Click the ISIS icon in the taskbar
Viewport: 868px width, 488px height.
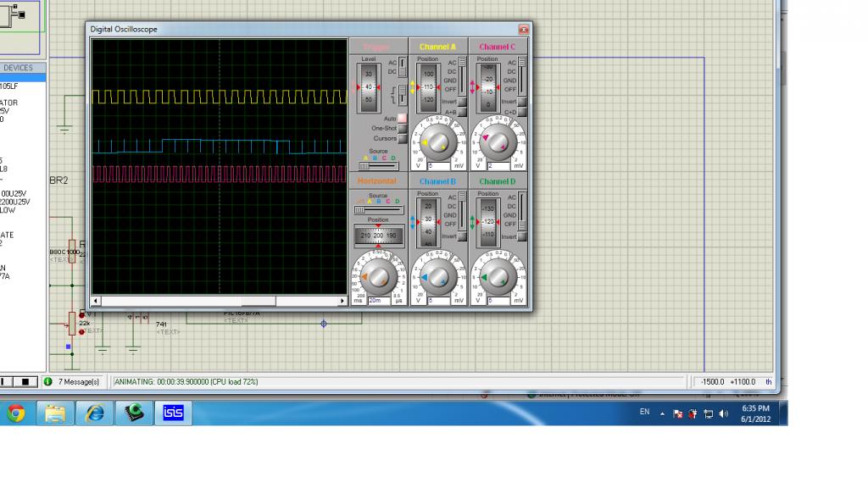pyautogui.click(x=172, y=413)
